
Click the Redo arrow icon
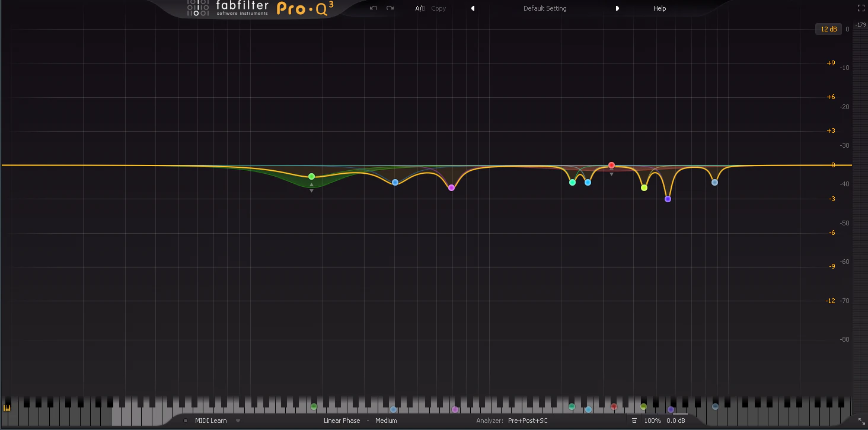[390, 8]
